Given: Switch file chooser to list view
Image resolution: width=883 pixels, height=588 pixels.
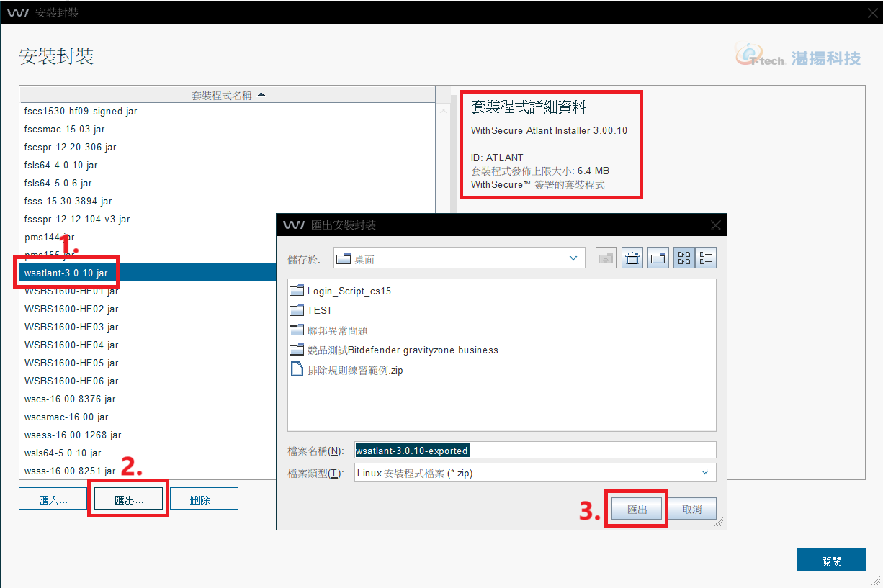Looking at the screenshot, I should click(684, 258).
